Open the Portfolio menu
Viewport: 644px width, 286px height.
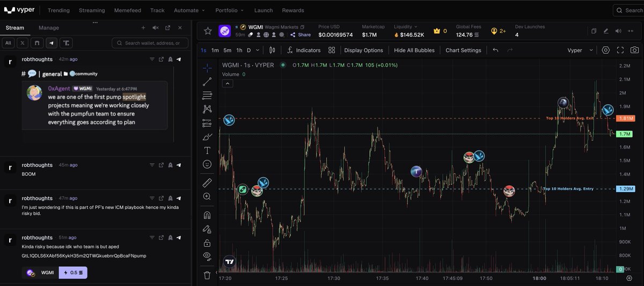coord(230,10)
